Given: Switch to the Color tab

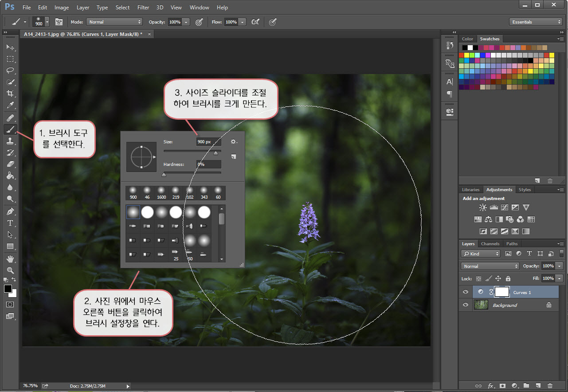Looking at the screenshot, I should pyautogui.click(x=467, y=39).
